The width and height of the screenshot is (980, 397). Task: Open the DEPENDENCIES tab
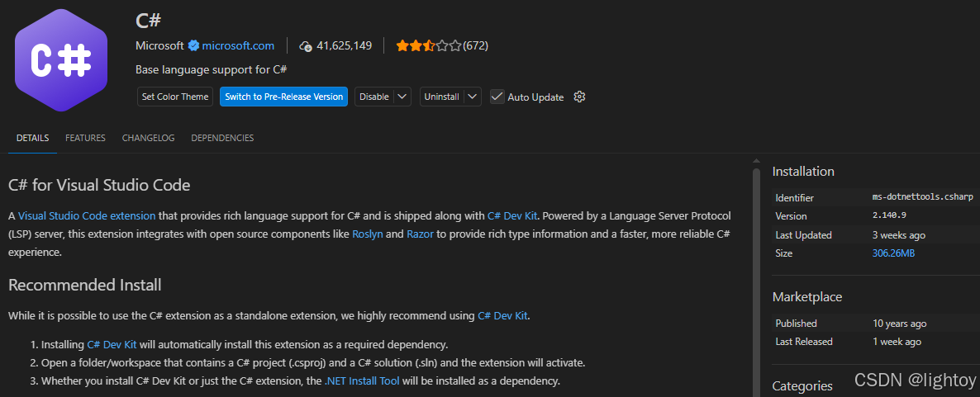tap(222, 138)
